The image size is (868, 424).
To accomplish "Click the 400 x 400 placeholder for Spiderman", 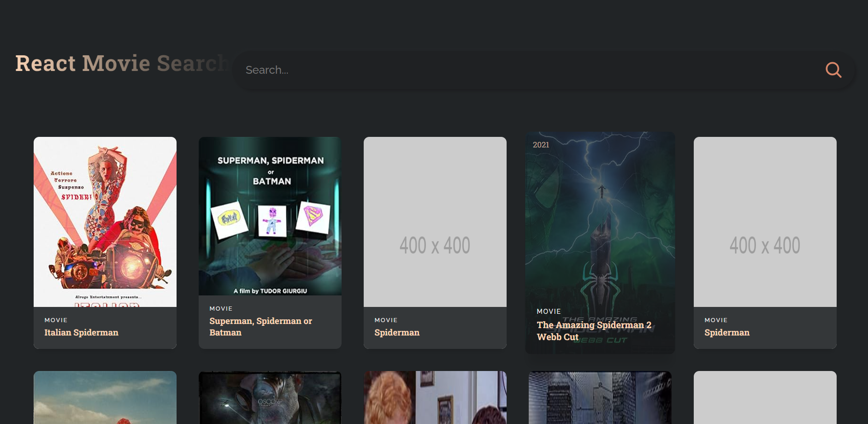I will (x=435, y=223).
